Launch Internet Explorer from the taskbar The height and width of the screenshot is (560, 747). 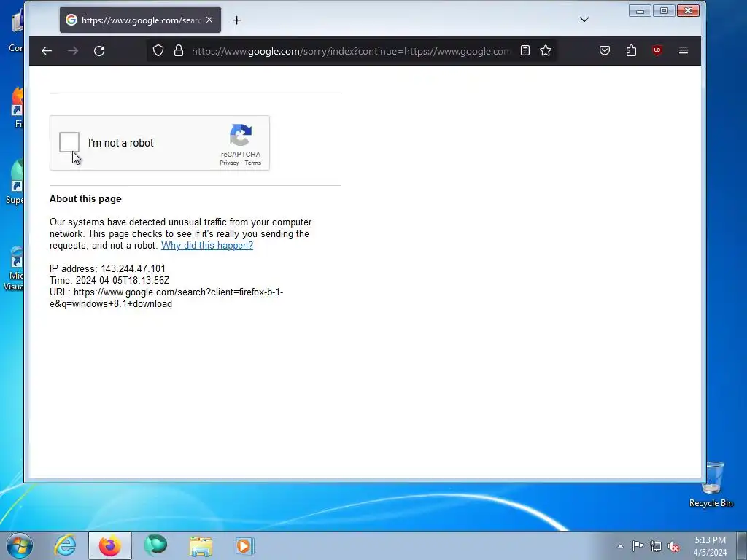click(65, 545)
